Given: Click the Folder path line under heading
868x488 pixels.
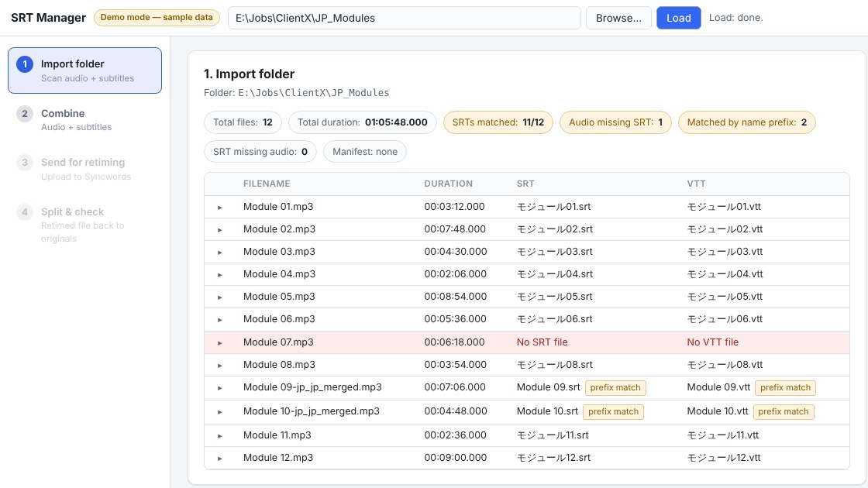Looking at the screenshot, I should 296,93.
